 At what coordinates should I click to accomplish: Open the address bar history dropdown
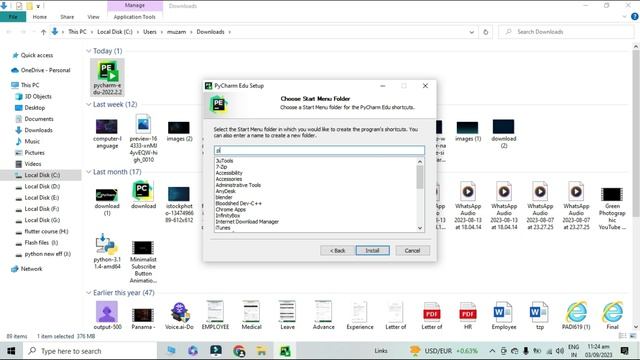(471, 32)
